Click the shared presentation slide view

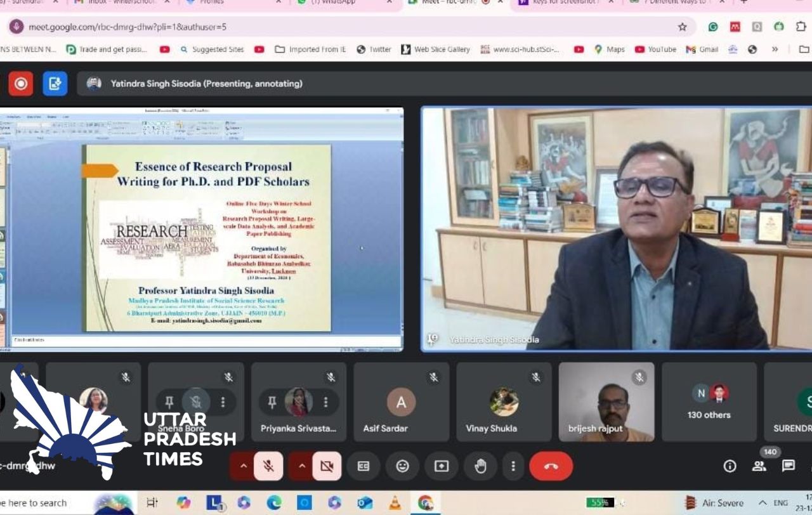pos(202,229)
